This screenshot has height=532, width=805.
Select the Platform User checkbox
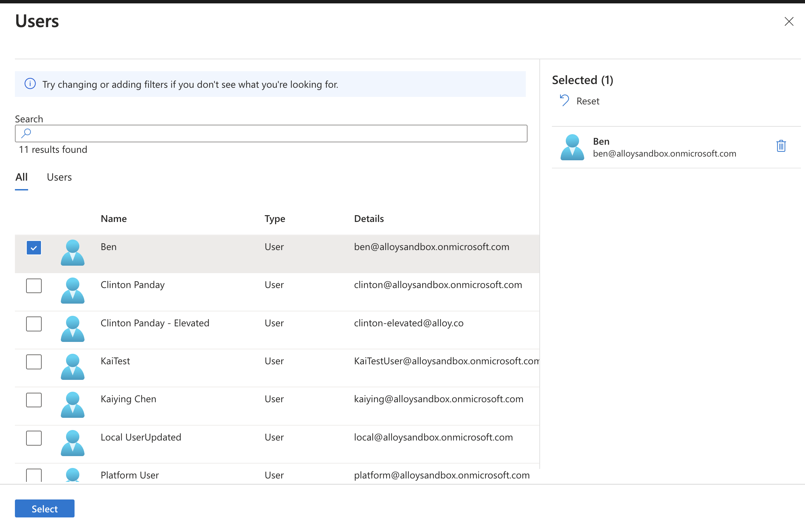coord(34,475)
